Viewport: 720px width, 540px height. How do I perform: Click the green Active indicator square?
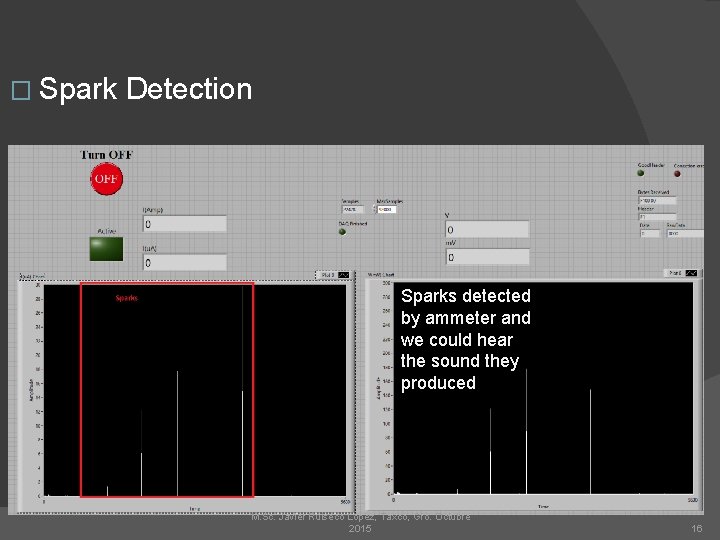106,249
